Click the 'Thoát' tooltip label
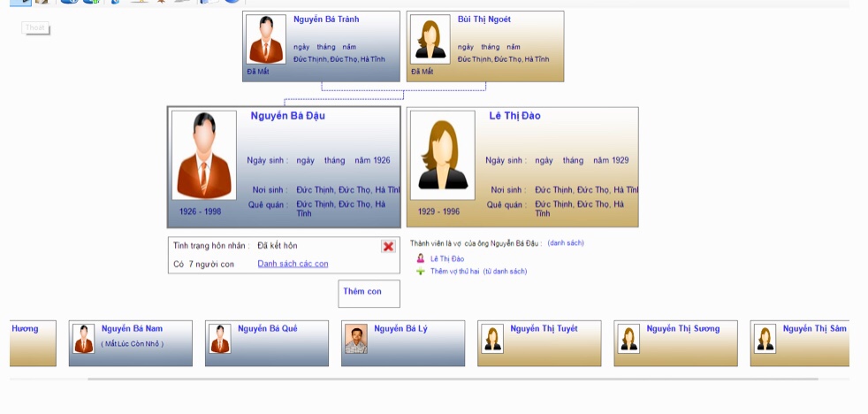The width and height of the screenshot is (868, 414). click(34, 27)
